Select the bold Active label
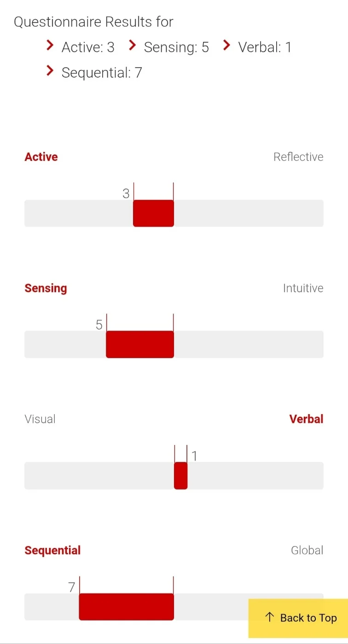348x644 pixels. 41,157
